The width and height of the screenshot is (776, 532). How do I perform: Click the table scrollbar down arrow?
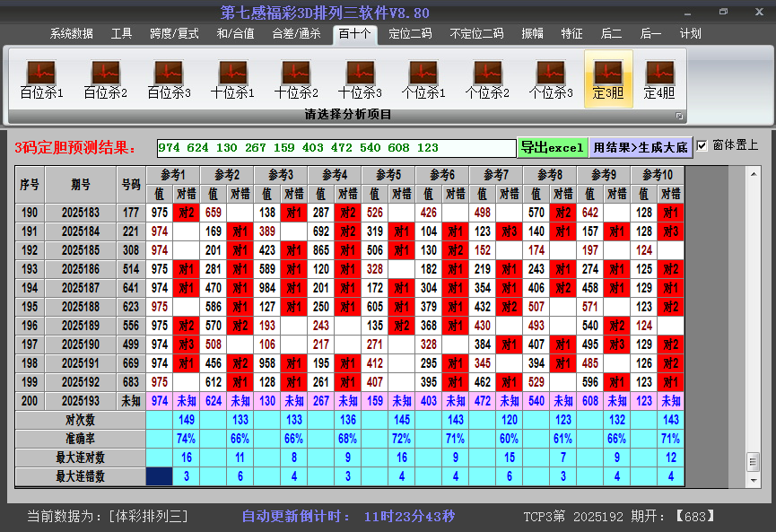754,480
